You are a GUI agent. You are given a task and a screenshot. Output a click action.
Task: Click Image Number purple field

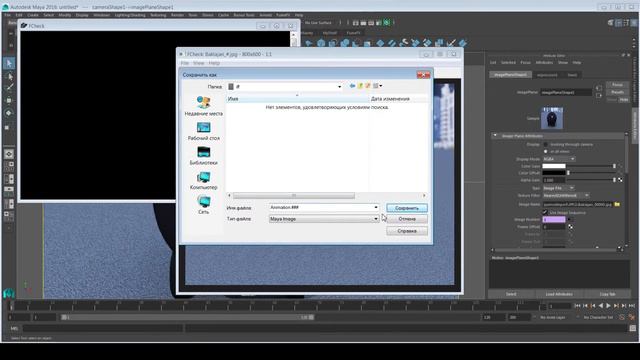pos(554,219)
